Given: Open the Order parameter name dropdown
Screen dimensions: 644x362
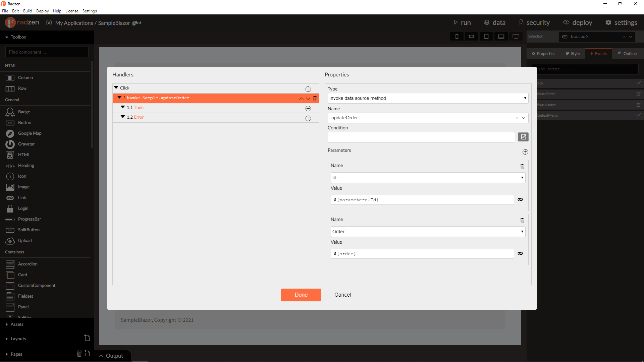Looking at the screenshot, I should tap(428, 231).
